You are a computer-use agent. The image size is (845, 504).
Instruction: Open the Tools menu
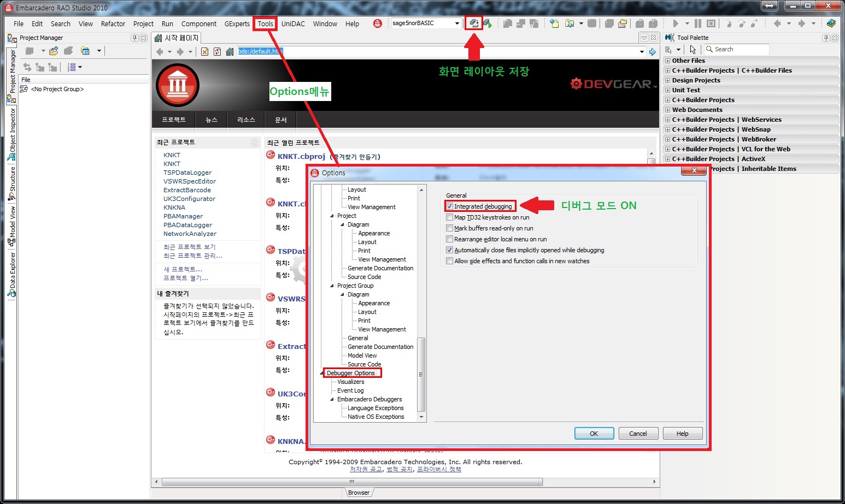(265, 24)
